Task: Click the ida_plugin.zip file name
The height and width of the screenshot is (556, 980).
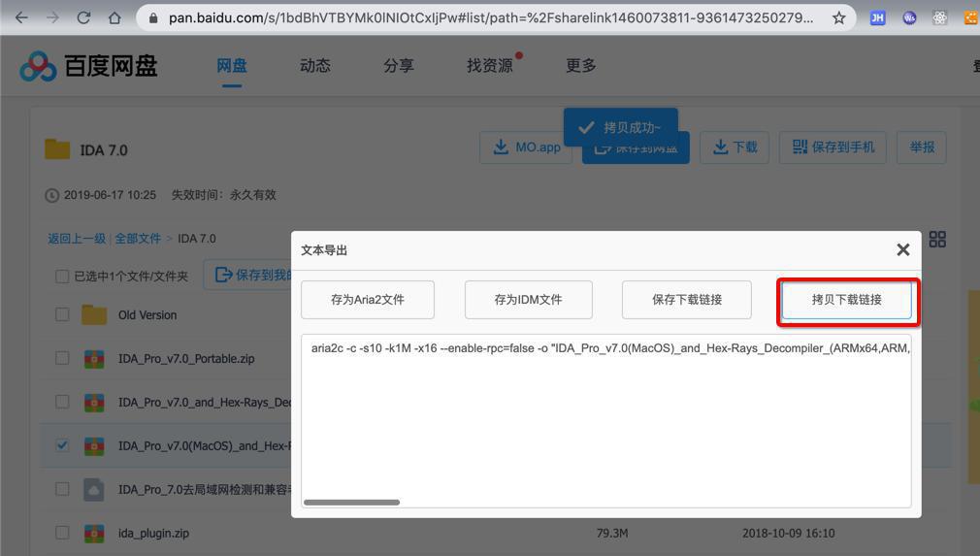Action: [153, 533]
